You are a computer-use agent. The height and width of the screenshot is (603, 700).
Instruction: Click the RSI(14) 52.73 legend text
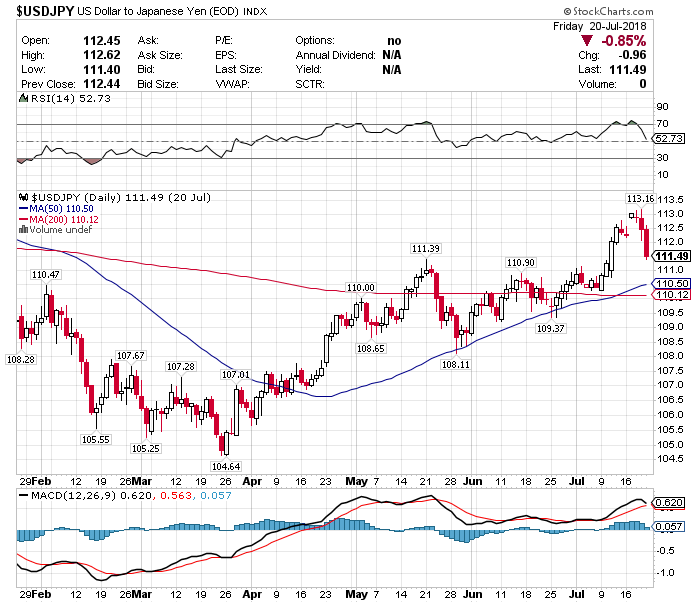pyautogui.click(x=71, y=99)
